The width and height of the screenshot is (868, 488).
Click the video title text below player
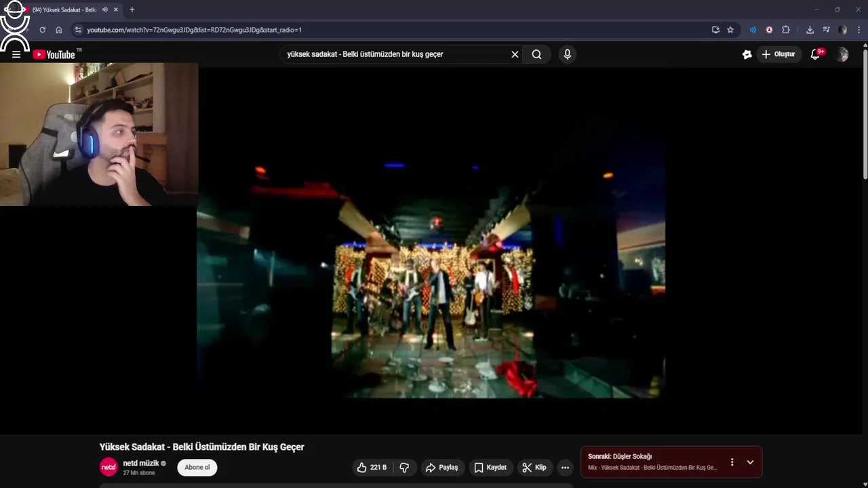point(201,447)
